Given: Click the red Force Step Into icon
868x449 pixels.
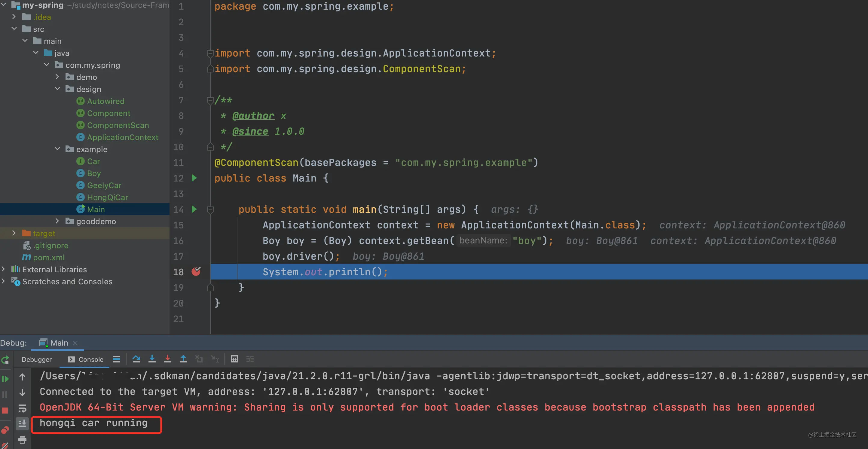Looking at the screenshot, I should pyautogui.click(x=167, y=359).
